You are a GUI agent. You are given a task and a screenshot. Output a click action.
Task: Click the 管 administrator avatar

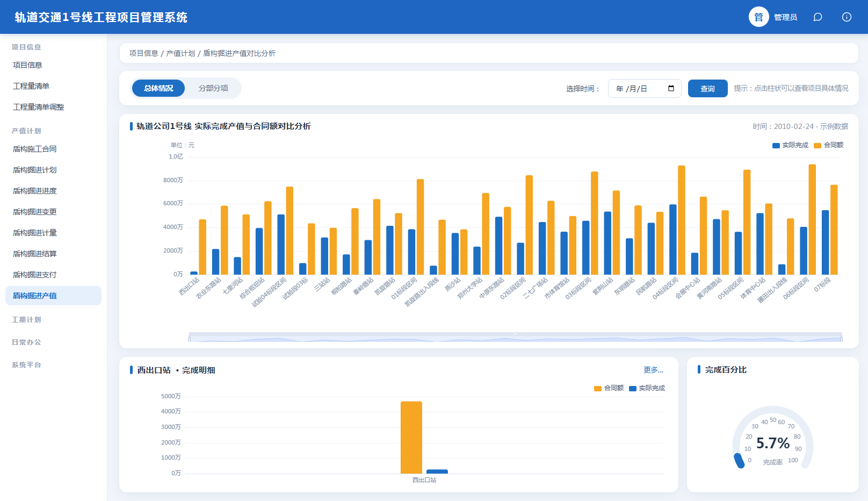point(759,17)
